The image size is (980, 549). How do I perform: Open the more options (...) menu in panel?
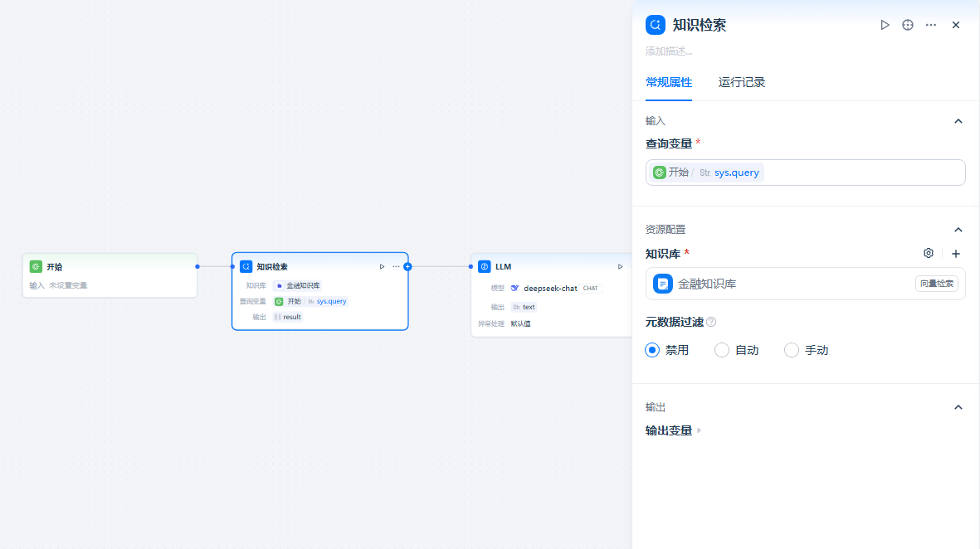(x=929, y=25)
